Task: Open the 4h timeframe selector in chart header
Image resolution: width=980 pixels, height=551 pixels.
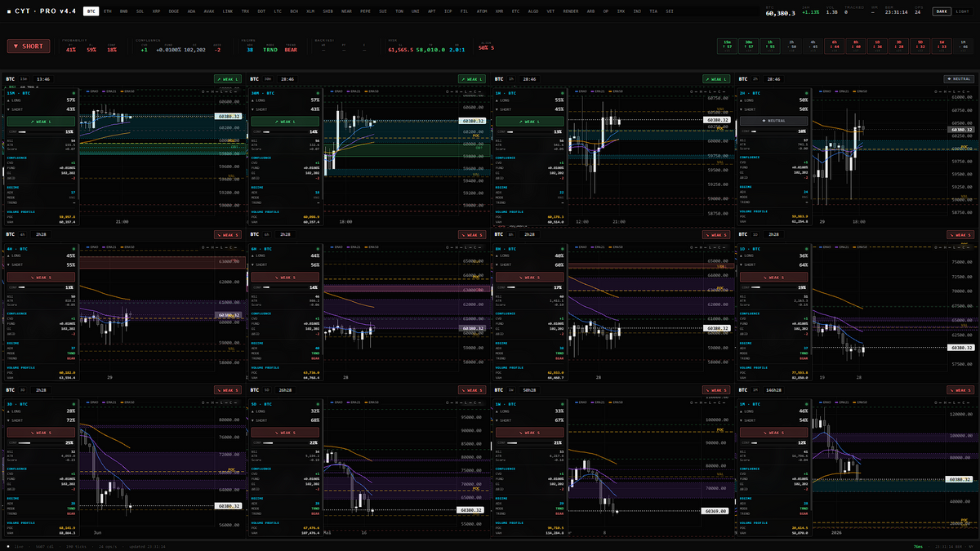Action: pos(24,234)
